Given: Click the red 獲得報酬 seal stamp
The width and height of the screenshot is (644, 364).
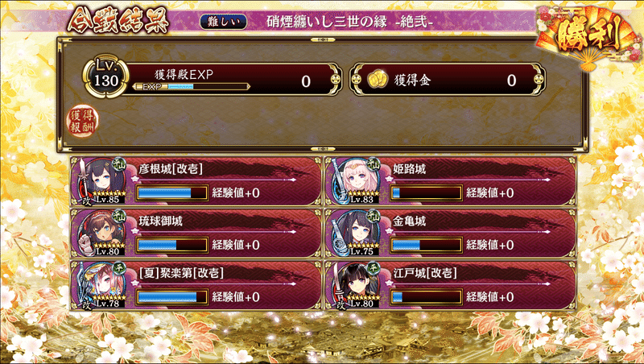Looking at the screenshot, I should click(83, 121).
